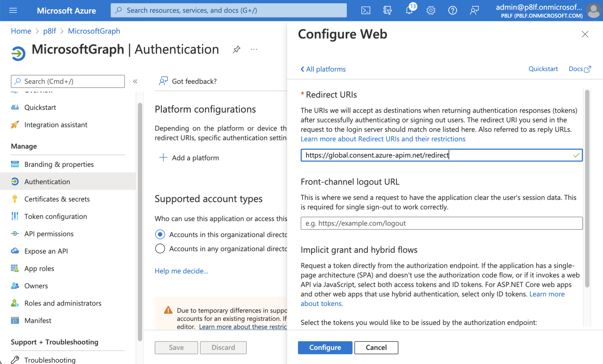The image size is (603, 364).
Task: Open API permissions in sidebar
Action: coord(49,234)
